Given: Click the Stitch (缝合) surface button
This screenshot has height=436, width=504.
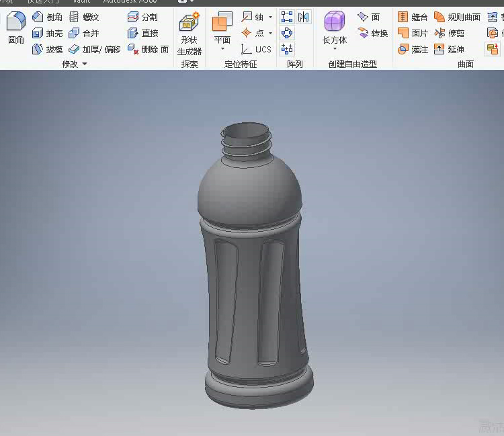Looking at the screenshot, I should point(413,17).
